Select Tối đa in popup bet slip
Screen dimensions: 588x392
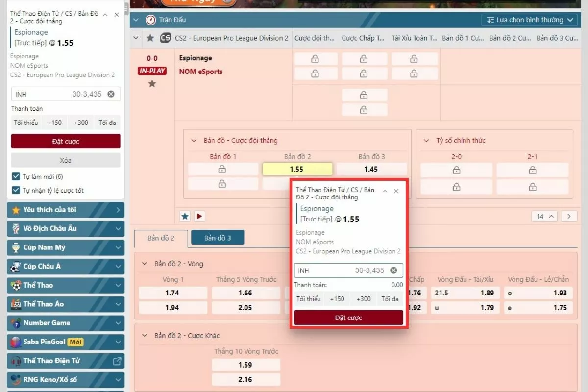tap(390, 299)
